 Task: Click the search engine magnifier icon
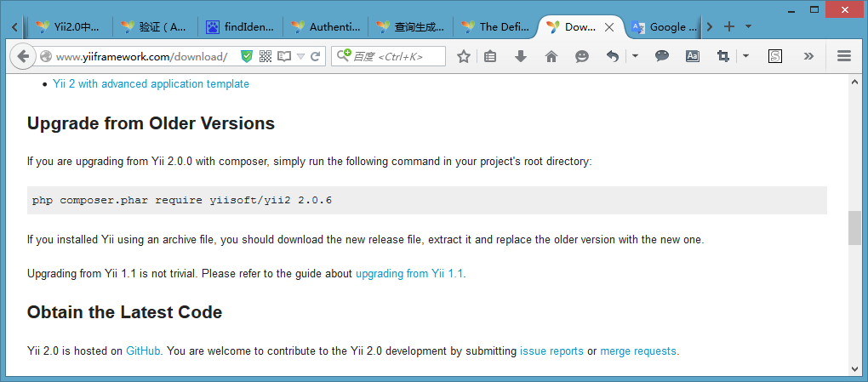click(343, 55)
